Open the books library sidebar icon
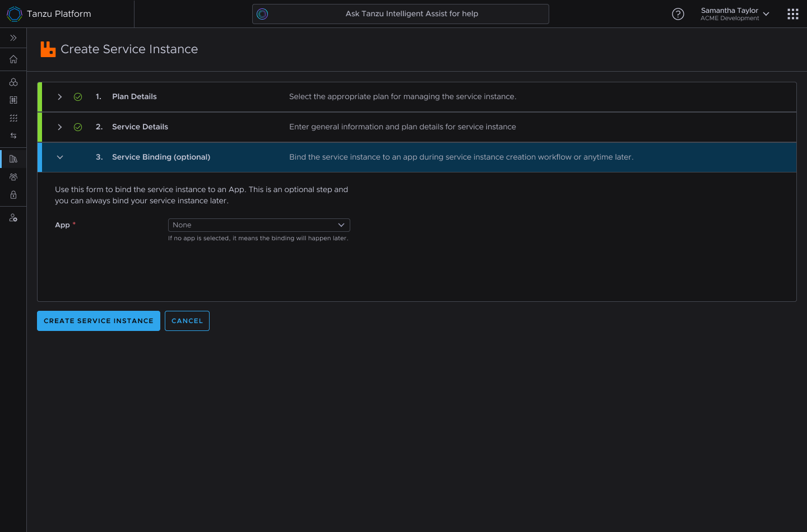Viewport: 807px width, 532px height. 13,159
